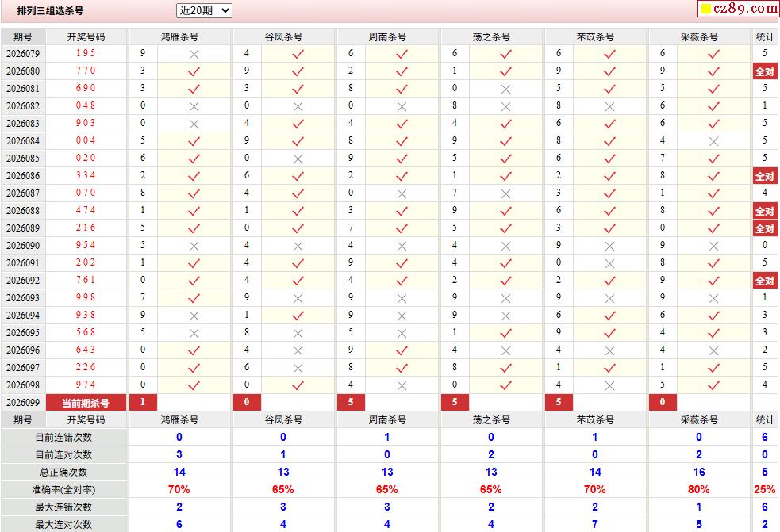This screenshot has width=780, height=532.
Task: Click the X mark for 芣苡杀号 in row 2026098
Action: [x=610, y=385]
